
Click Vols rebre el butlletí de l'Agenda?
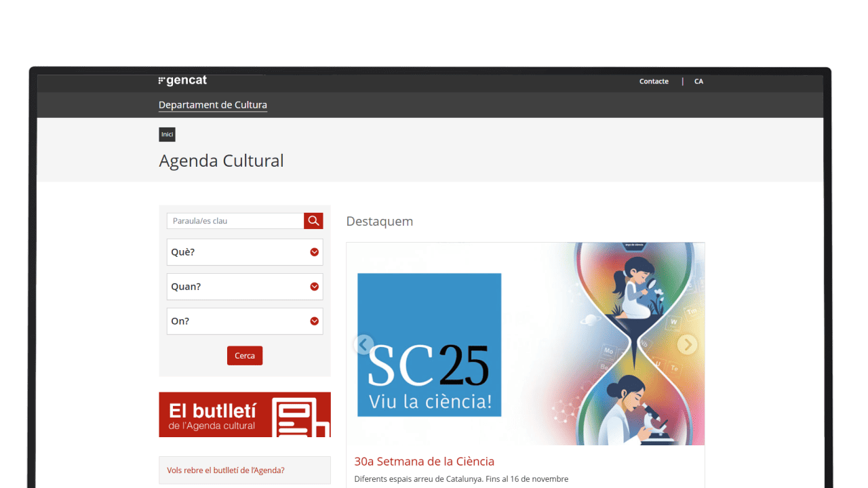[x=226, y=470]
